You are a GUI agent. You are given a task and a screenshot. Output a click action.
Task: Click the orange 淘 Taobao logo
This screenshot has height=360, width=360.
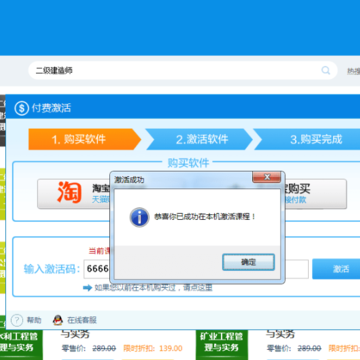70,192
